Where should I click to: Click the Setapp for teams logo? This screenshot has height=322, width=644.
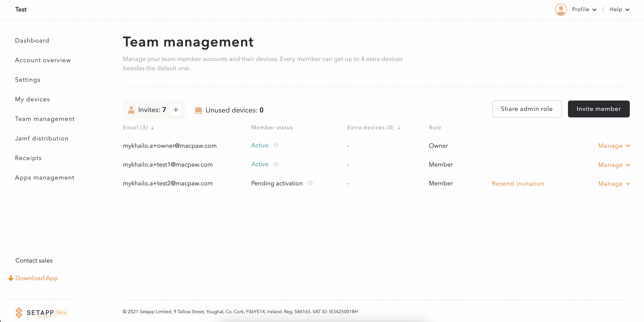[x=34, y=313]
